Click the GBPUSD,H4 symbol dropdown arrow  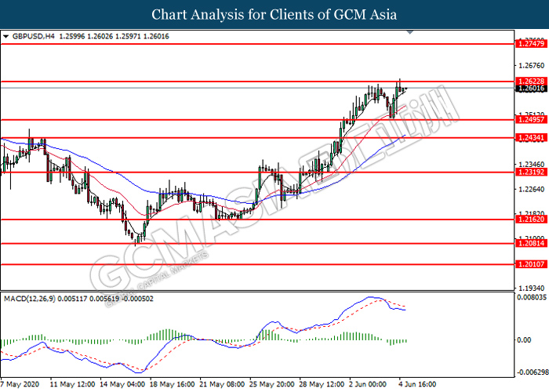coord(5,36)
